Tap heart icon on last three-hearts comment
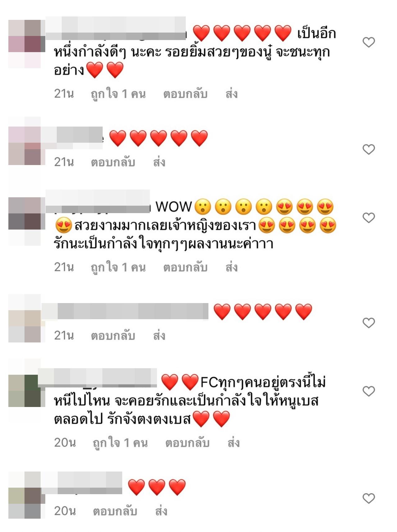 point(369,498)
